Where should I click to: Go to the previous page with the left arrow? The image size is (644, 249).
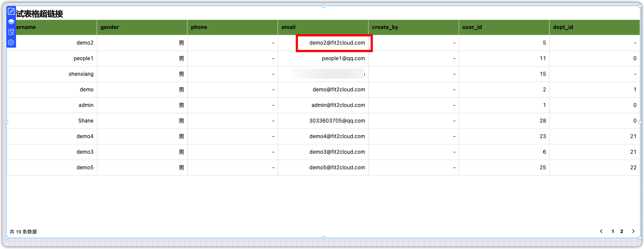602,231
